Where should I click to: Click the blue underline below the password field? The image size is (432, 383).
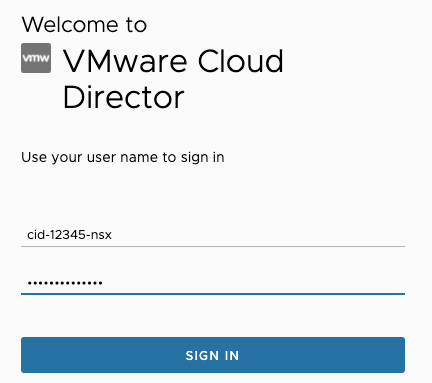click(213, 294)
